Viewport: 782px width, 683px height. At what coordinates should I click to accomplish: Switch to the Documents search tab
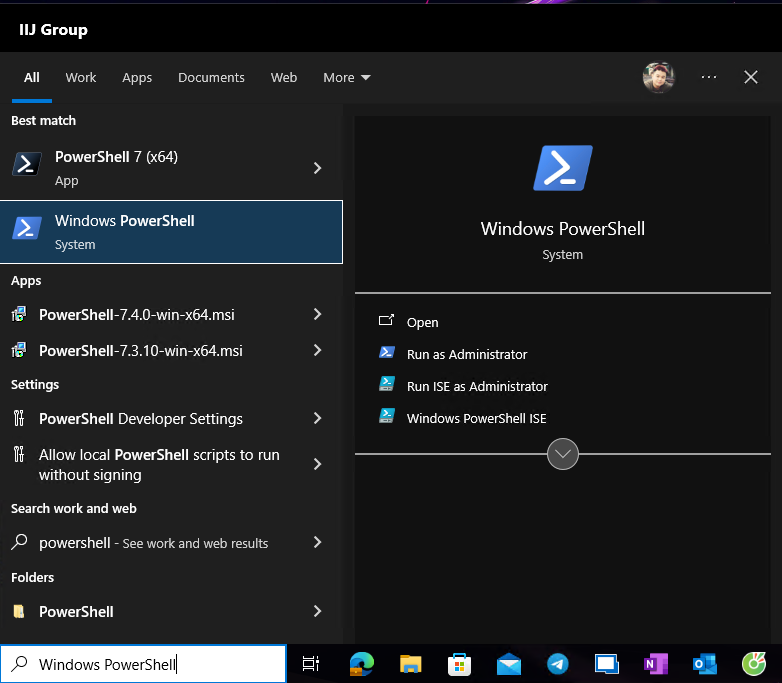[x=211, y=78]
